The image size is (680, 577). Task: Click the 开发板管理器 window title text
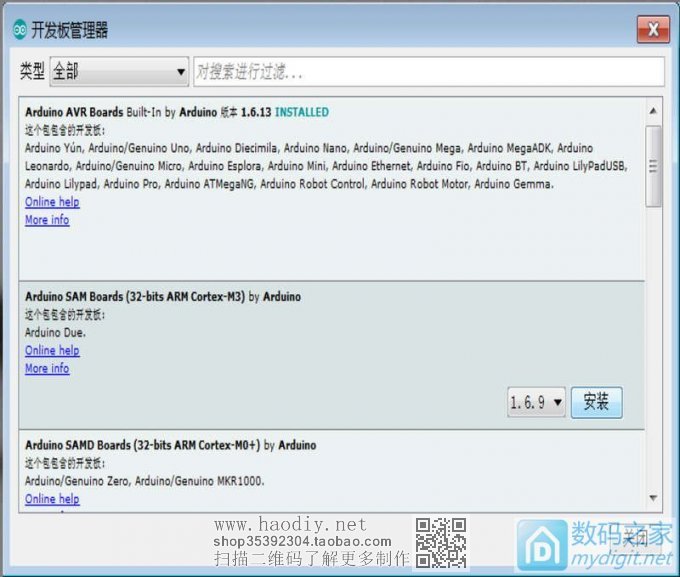[x=71, y=31]
